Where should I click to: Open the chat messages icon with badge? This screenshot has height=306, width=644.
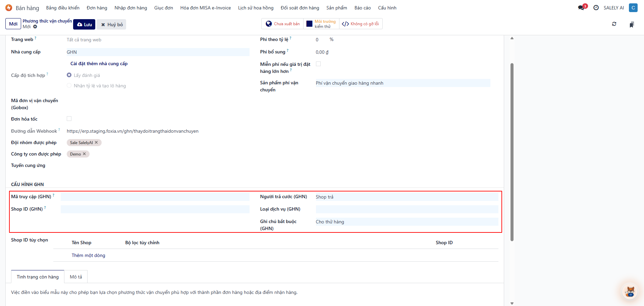(x=581, y=8)
